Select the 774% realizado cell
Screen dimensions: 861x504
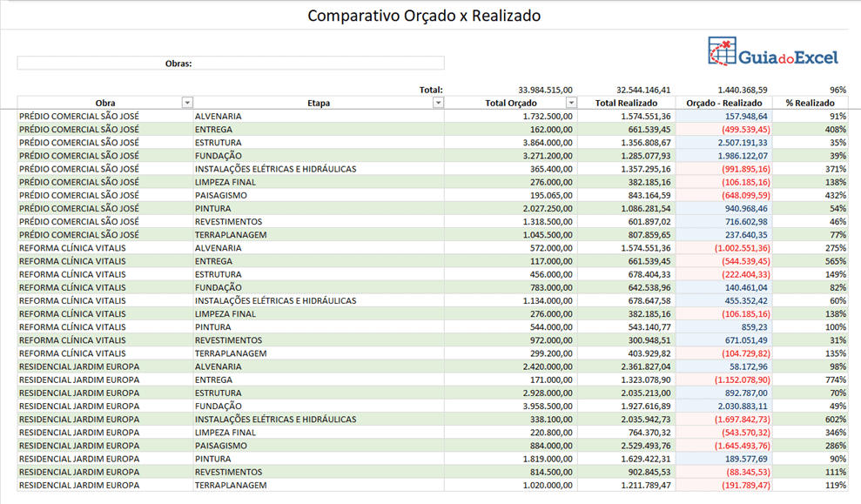click(x=836, y=380)
